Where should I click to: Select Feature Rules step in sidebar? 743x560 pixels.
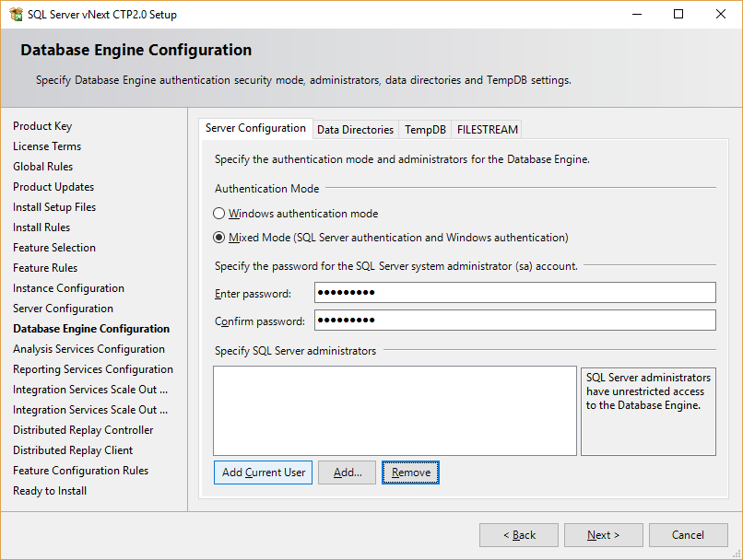point(45,268)
